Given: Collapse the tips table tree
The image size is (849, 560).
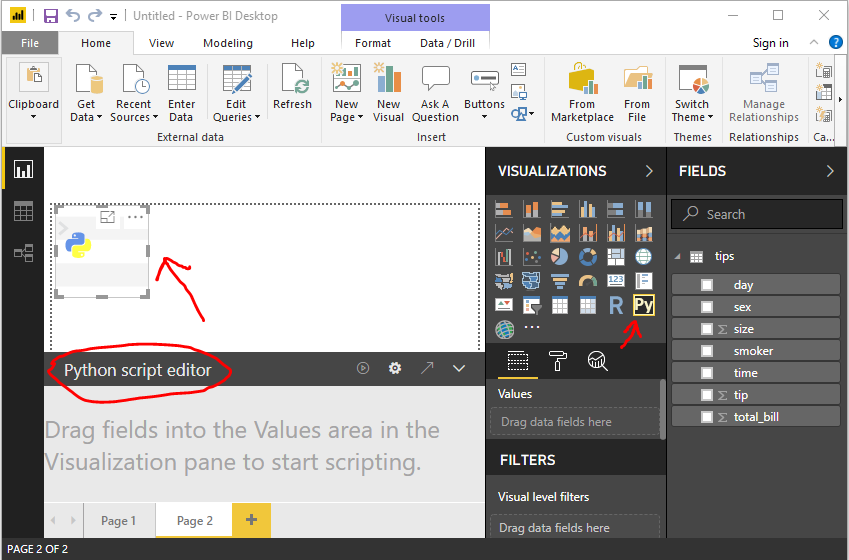Looking at the screenshot, I should pyautogui.click(x=678, y=256).
